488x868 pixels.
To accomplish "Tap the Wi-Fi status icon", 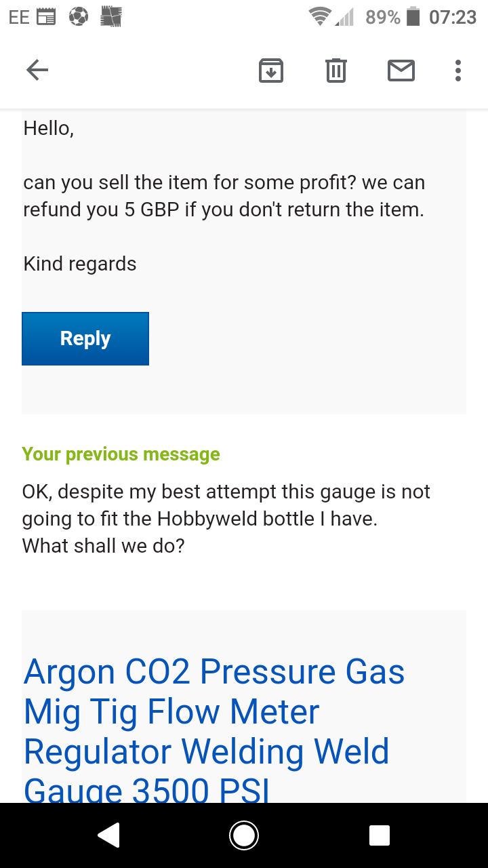I will tap(319, 18).
